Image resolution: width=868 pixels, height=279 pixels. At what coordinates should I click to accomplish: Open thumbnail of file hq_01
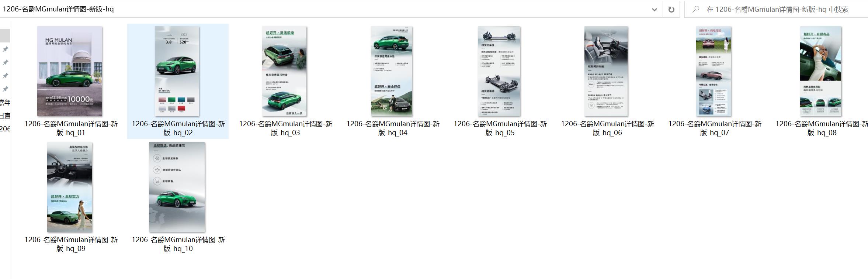70,71
